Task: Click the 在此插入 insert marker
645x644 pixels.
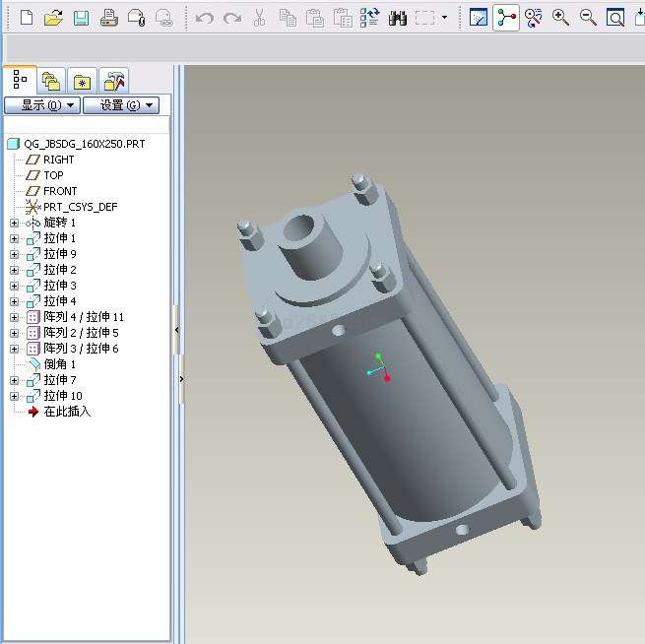Action: pyautogui.click(x=66, y=412)
